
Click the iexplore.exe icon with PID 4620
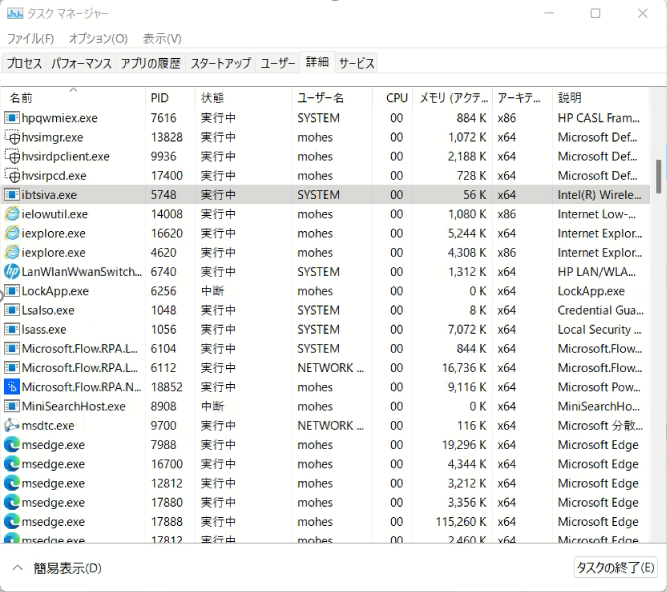tap(12, 252)
